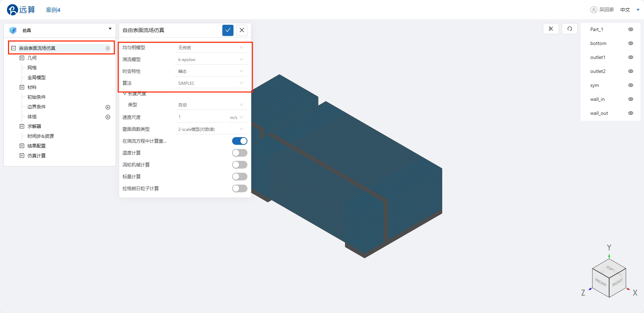This screenshot has height=313, width=644.
Task: Enable the 涡轮机械计算 switch
Action: click(240, 165)
